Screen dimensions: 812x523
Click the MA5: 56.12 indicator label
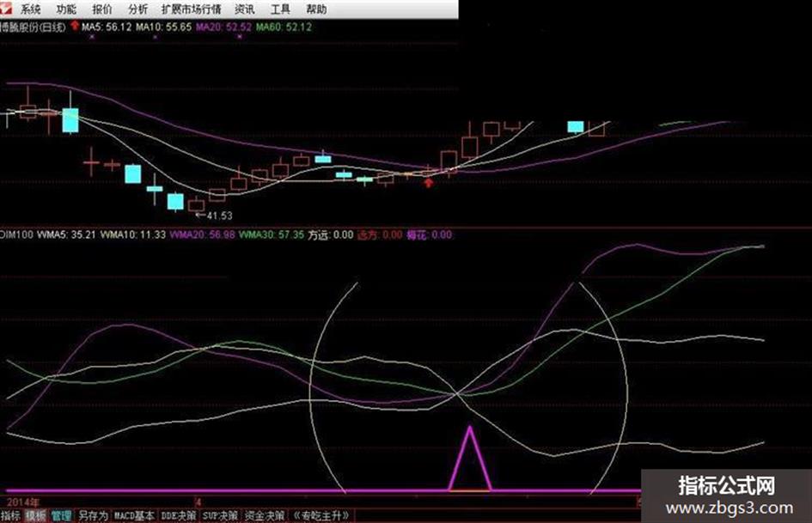(x=107, y=27)
